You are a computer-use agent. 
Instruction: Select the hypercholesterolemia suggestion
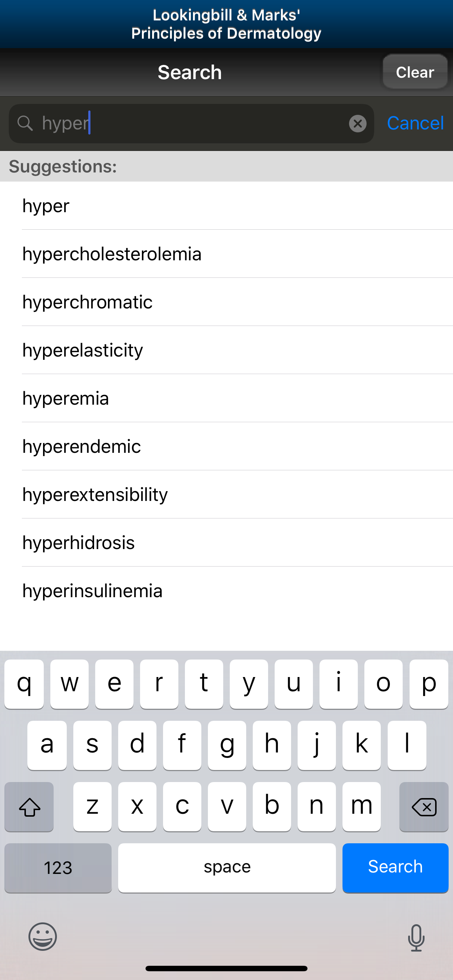click(112, 254)
